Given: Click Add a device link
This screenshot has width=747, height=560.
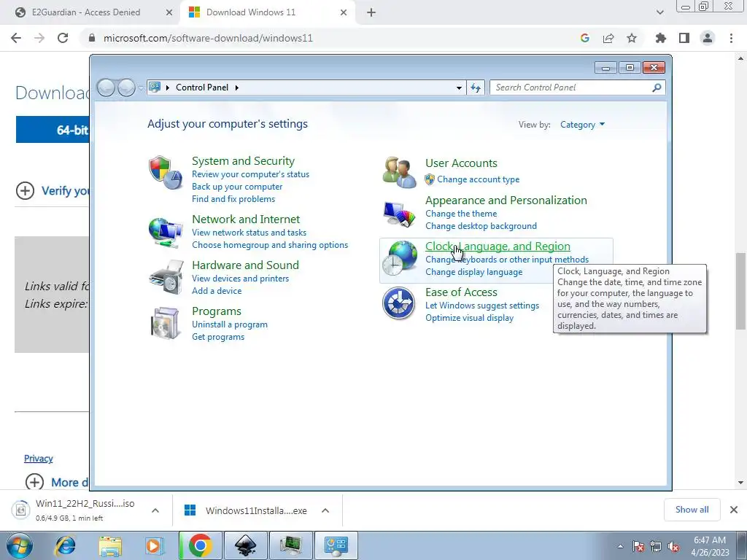Looking at the screenshot, I should click(x=216, y=291).
